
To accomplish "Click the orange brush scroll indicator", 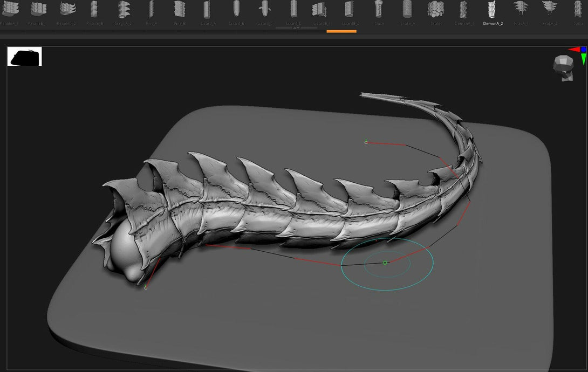I will (x=341, y=31).
